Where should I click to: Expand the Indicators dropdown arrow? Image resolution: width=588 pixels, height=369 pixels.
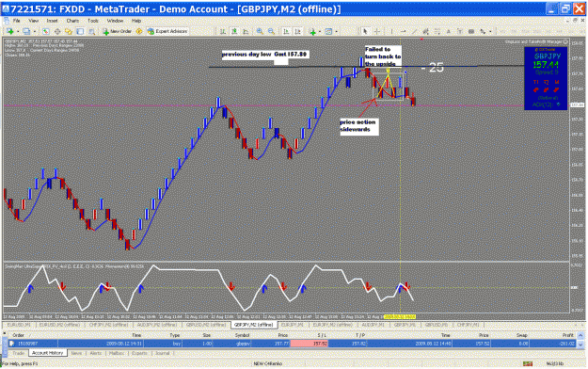[x=320, y=31]
